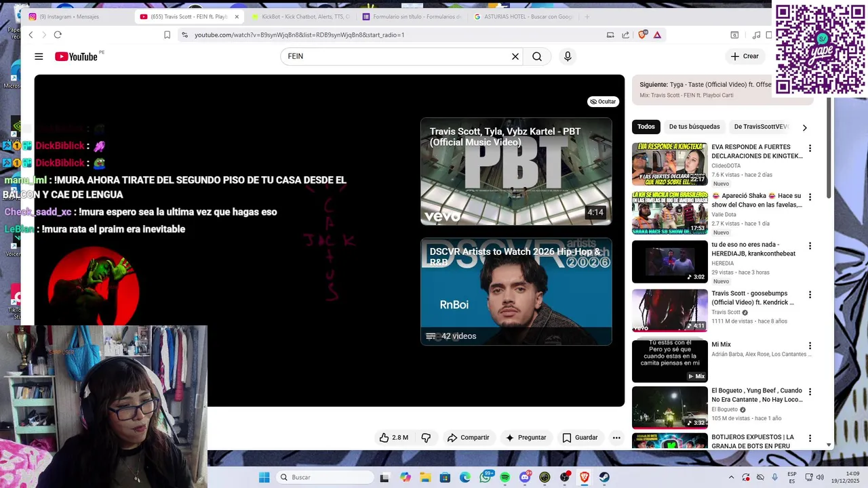Open tu de eso no eres nada thumbnail
This screenshot has height=488, width=868.
point(670,262)
